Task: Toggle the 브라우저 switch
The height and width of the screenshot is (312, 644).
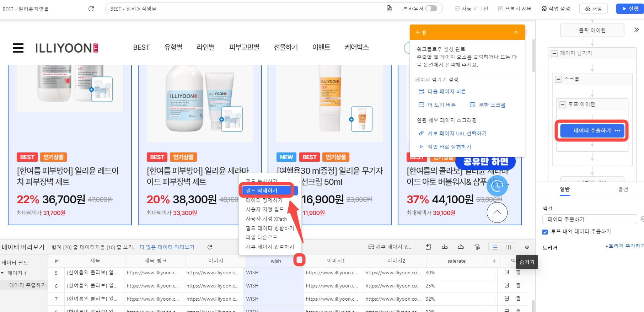Action: [431, 9]
